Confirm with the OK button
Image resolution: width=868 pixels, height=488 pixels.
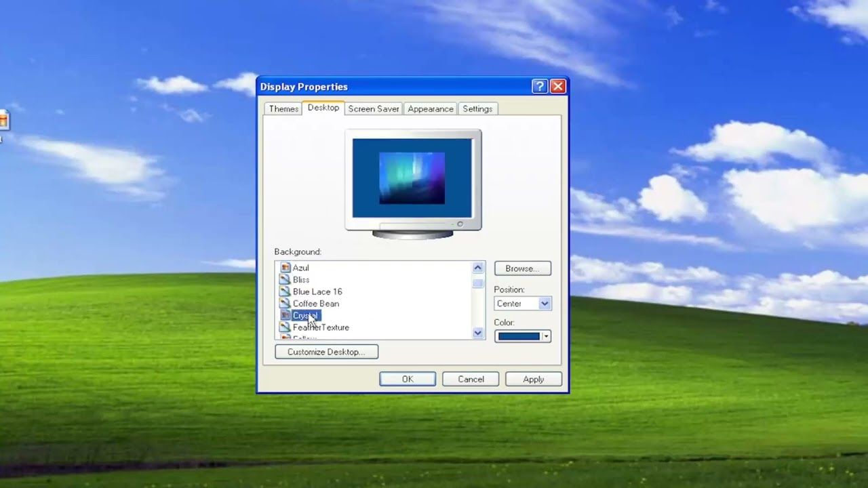(x=408, y=379)
